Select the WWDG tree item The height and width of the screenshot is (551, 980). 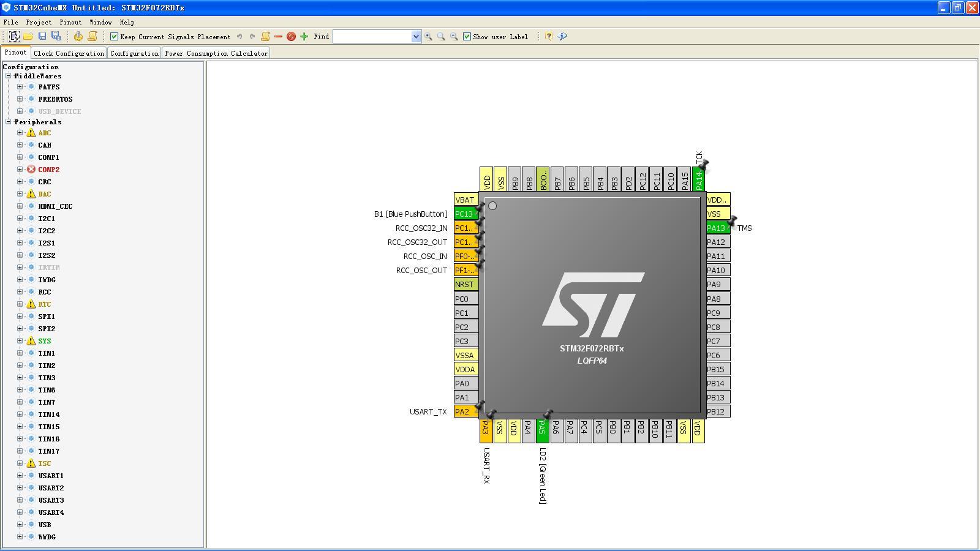coord(47,537)
